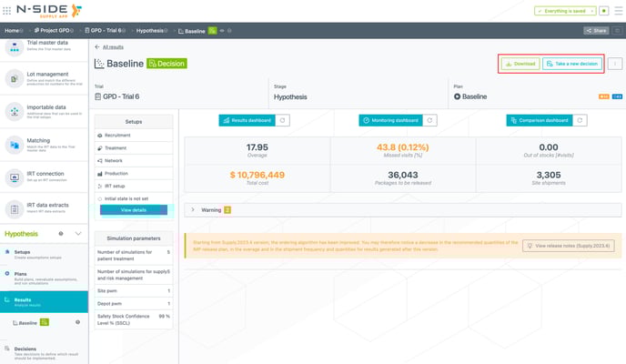Click refresh icon beside Comparison dashboard
The width and height of the screenshot is (626, 364).
(x=583, y=120)
